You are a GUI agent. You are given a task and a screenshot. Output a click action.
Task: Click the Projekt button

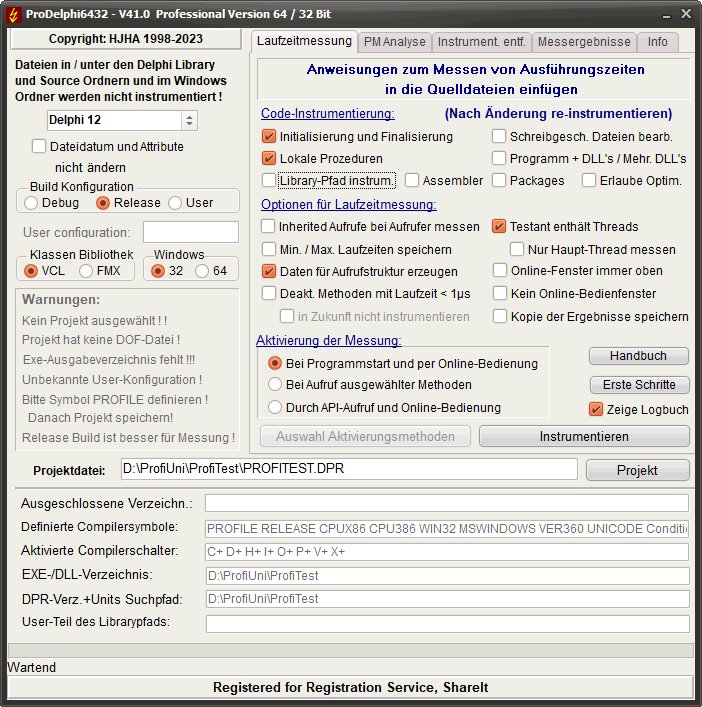coord(637,471)
